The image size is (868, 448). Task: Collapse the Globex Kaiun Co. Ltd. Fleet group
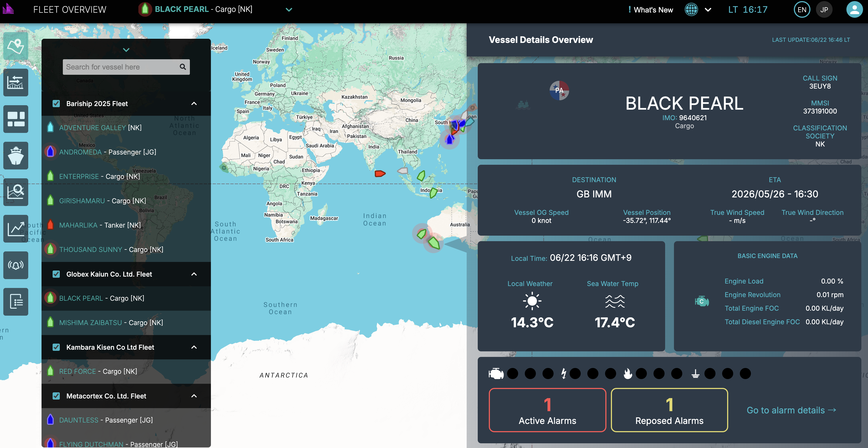194,274
